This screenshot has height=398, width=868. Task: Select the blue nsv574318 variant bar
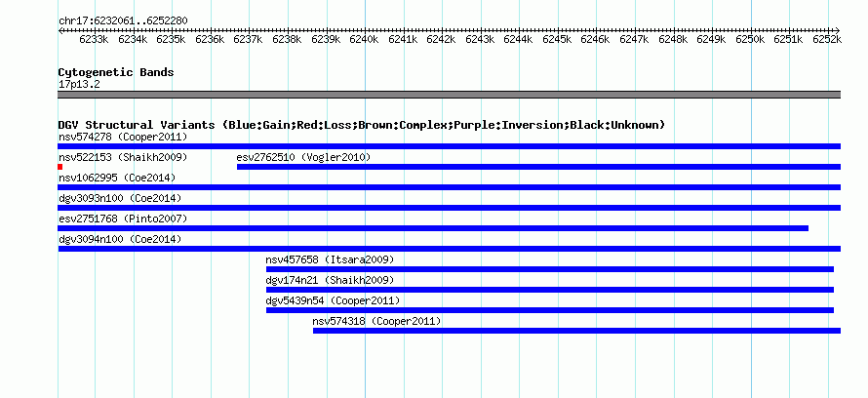tap(576, 331)
